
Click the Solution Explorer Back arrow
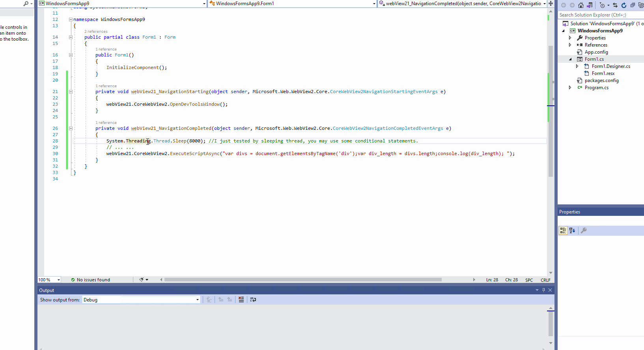(x=564, y=5)
